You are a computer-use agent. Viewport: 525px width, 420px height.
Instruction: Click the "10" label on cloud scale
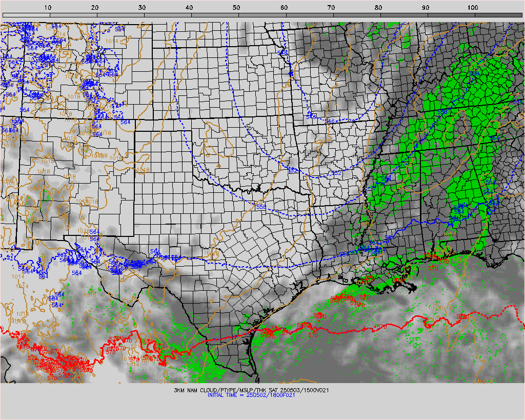pos(48,8)
